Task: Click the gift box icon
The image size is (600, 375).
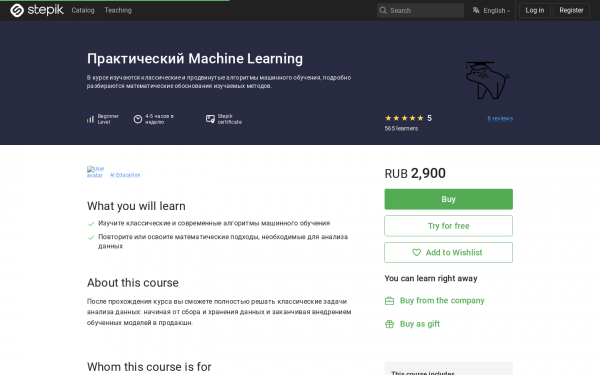Action: click(389, 324)
